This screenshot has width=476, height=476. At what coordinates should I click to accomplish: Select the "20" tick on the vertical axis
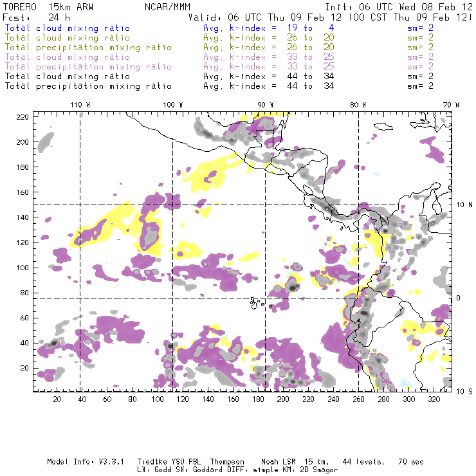[x=24, y=368]
